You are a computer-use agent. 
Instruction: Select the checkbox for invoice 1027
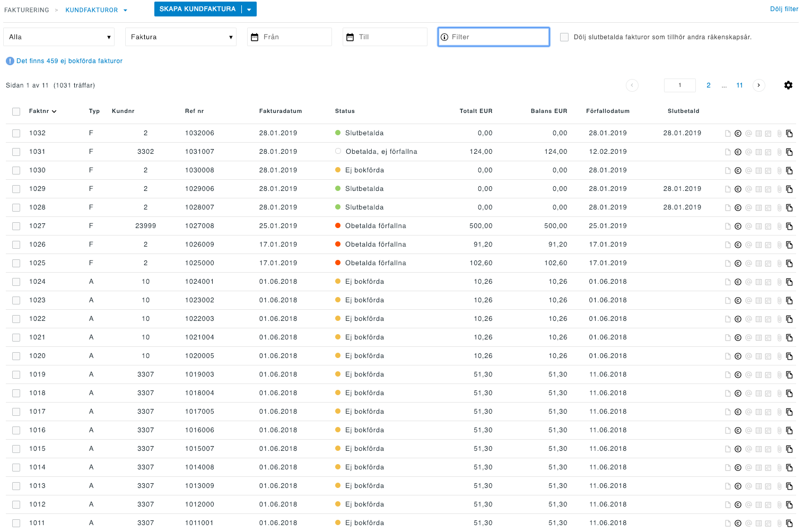click(16, 226)
